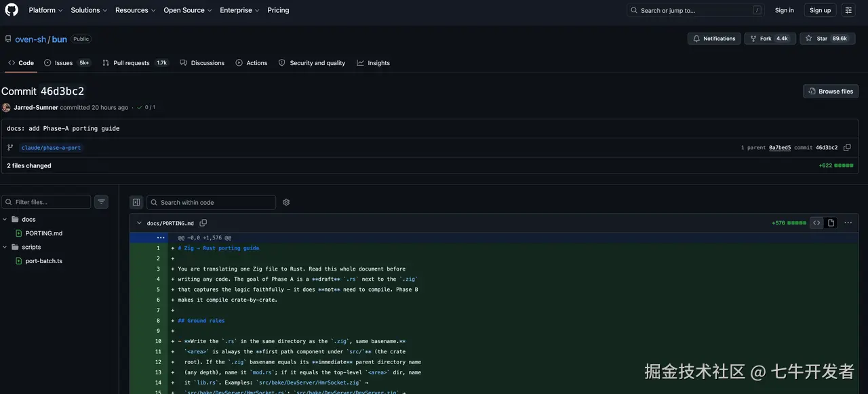Screen dimensions: 868x394
Task: Click the Sign up button
Action: [820, 10]
